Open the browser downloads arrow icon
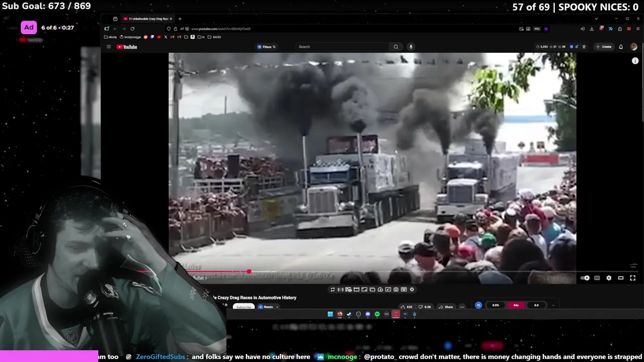The width and height of the screenshot is (644, 362). coord(592,29)
